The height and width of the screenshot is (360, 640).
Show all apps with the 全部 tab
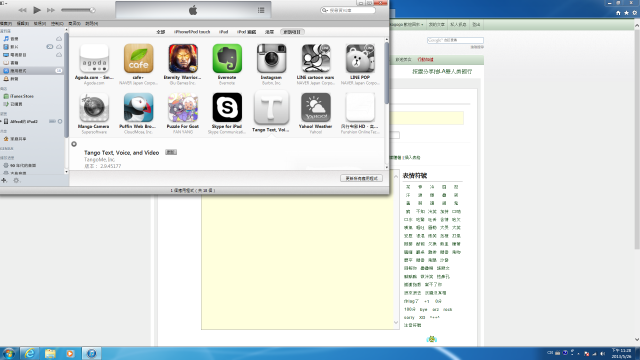[161, 32]
